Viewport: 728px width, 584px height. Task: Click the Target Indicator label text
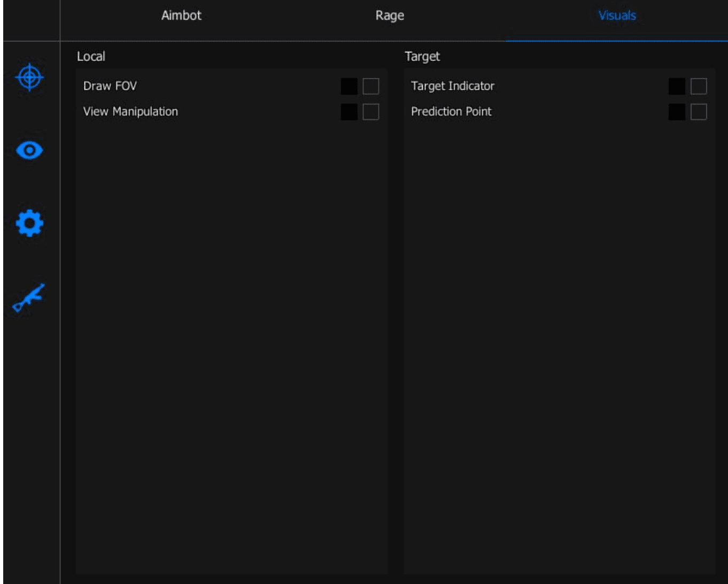click(x=452, y=86)
